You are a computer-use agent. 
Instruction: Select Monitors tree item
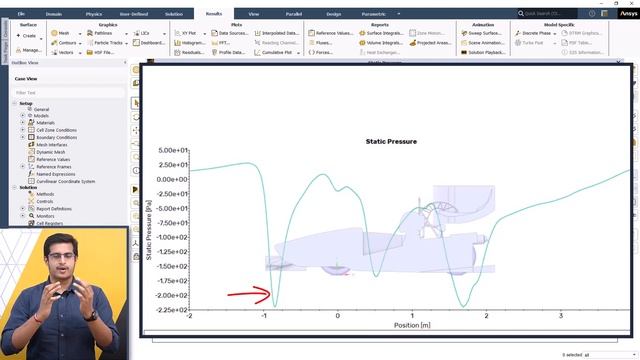(45, 216)
